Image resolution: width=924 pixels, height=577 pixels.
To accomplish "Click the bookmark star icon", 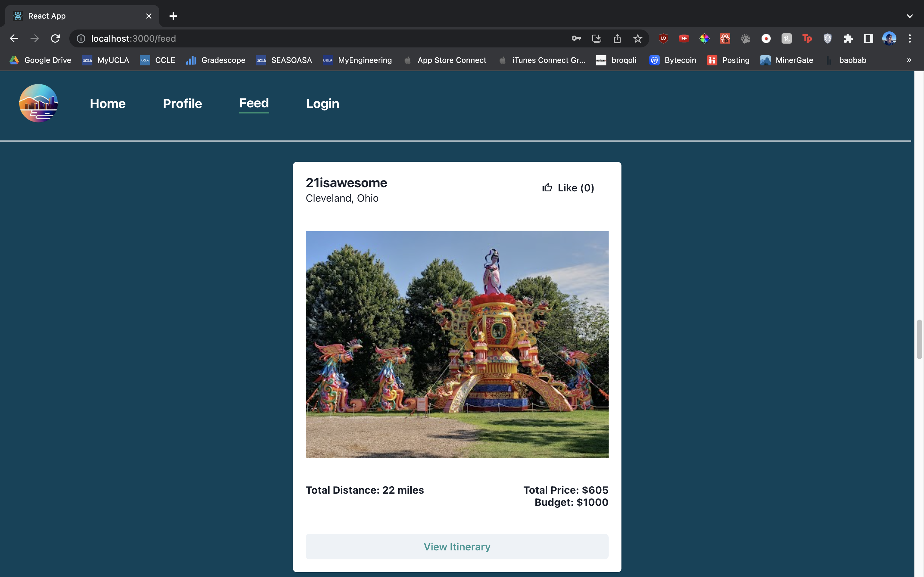I will tap(637, 38).
